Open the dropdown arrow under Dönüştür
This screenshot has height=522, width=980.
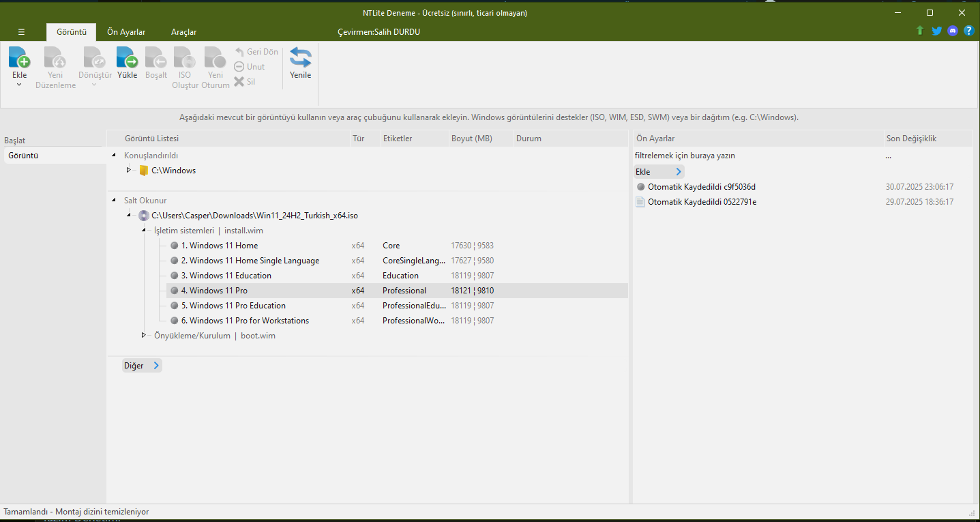point(94,85)
